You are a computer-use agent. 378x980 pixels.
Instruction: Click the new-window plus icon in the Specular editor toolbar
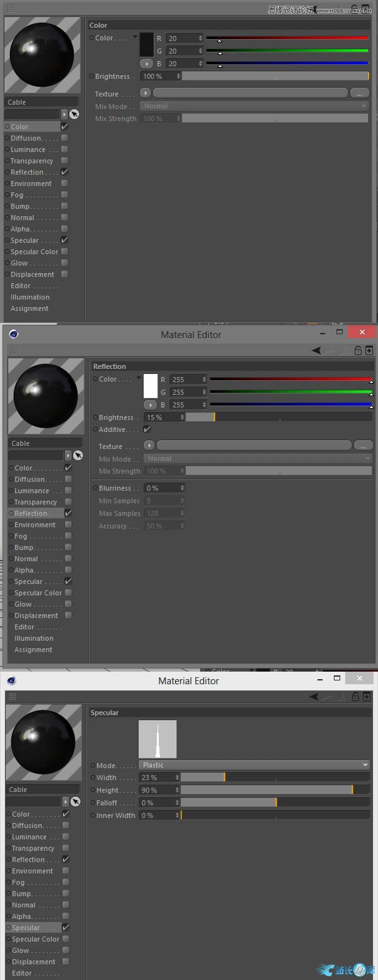(369, 697)
